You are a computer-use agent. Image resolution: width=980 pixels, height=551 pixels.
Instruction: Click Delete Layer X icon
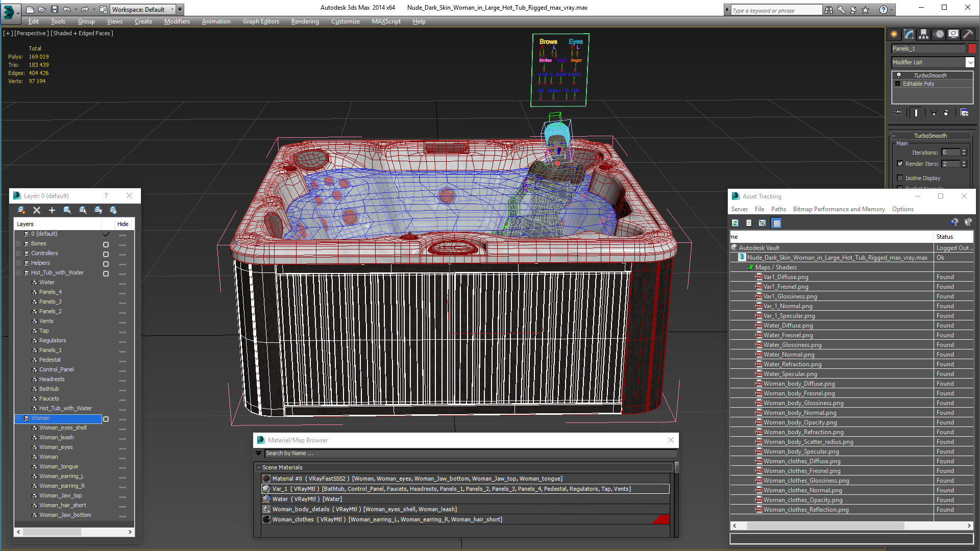click(37, 210)
